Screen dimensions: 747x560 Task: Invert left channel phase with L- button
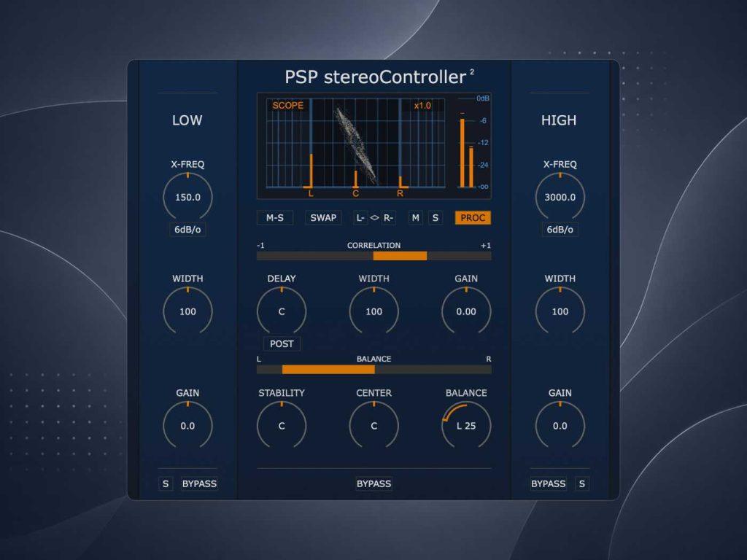(x=360, y=217)
